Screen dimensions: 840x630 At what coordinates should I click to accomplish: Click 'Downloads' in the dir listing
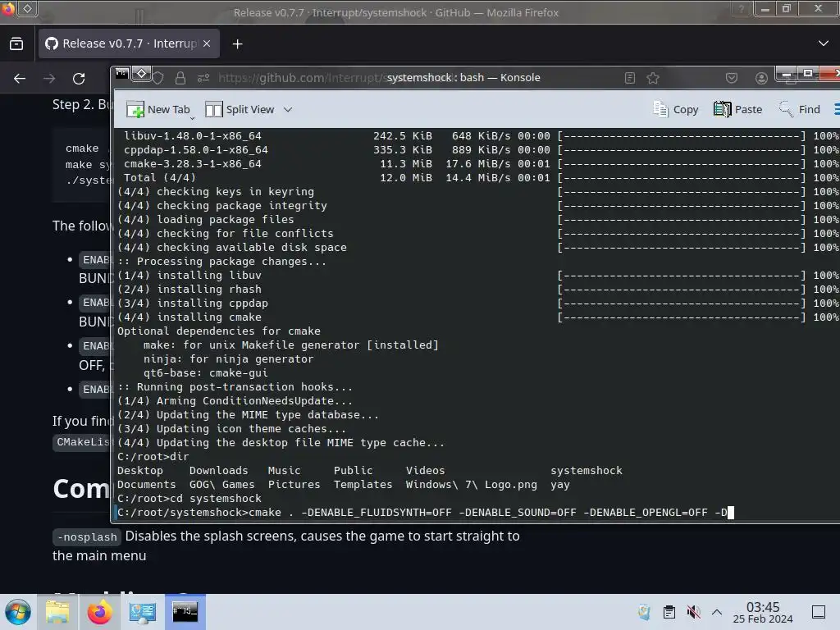click(x=218, y=470)
